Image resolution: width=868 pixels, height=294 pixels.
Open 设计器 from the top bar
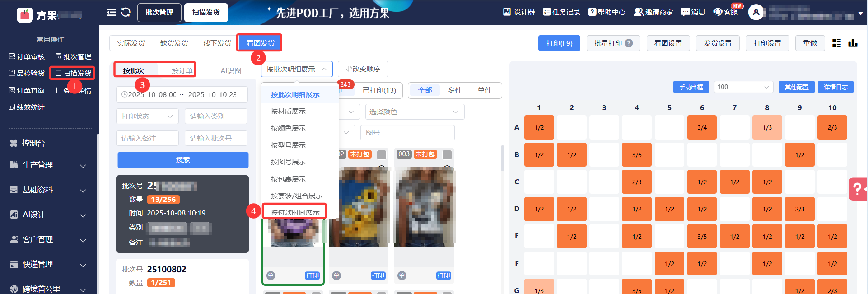[x=519, y=12]
